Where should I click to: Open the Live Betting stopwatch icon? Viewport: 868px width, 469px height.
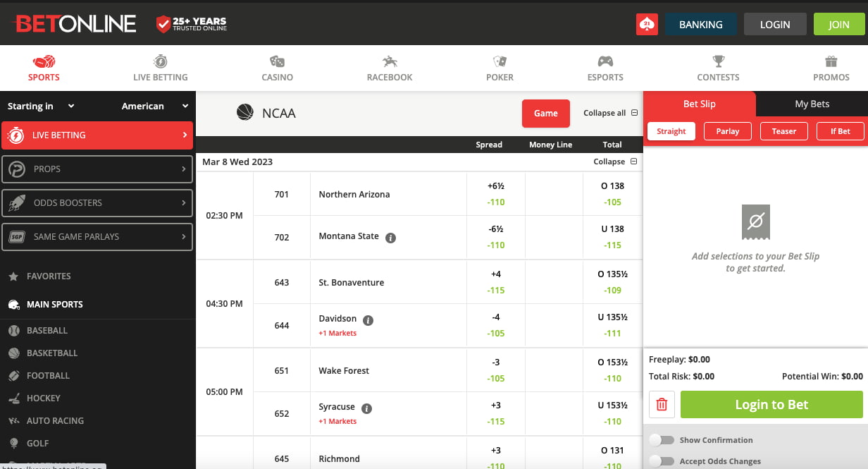(161, 61)
